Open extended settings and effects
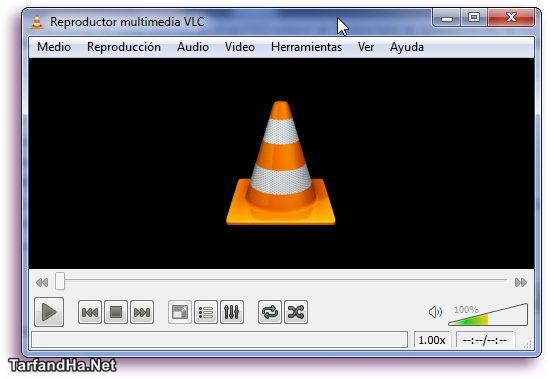Screen dimensions: 556x379 coord(232,312)
